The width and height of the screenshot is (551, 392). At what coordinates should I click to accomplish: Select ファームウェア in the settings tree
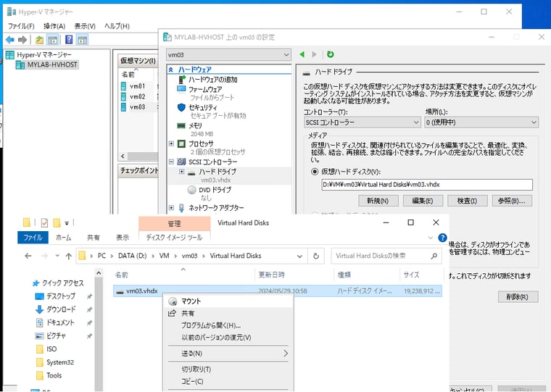[x=205, y=89]
